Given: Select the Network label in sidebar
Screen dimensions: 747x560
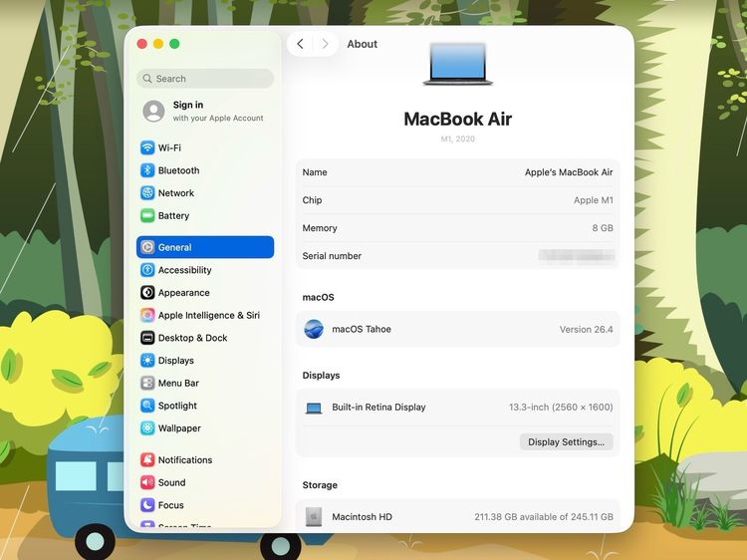Looking at the screenshot, I should click(x=175, y=193).
